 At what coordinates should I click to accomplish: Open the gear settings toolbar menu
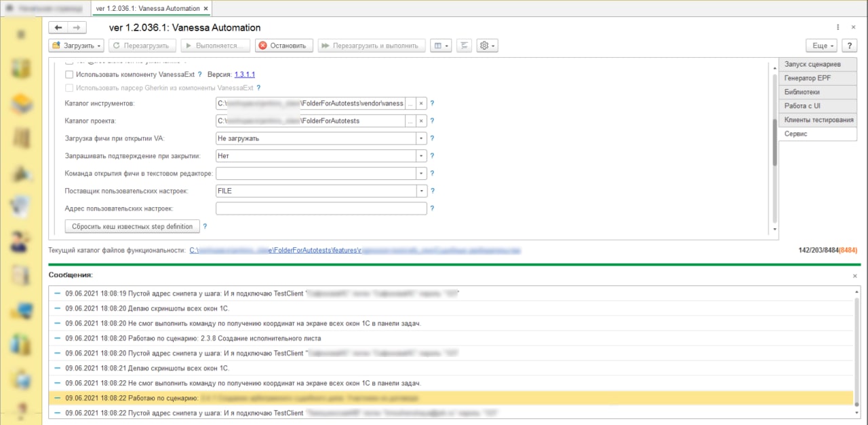pyautogui.click(x=488, y=45)
